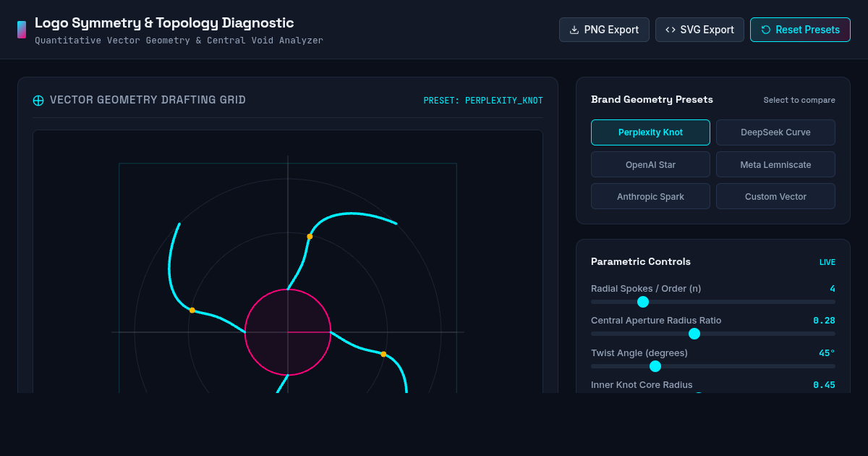
Task: Click the Twist Angle (degrees) label
Action: (x=639, y=352)
